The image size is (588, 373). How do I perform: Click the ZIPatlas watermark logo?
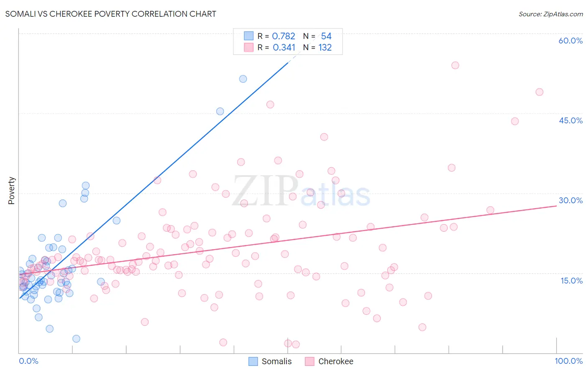coord(302,192)
